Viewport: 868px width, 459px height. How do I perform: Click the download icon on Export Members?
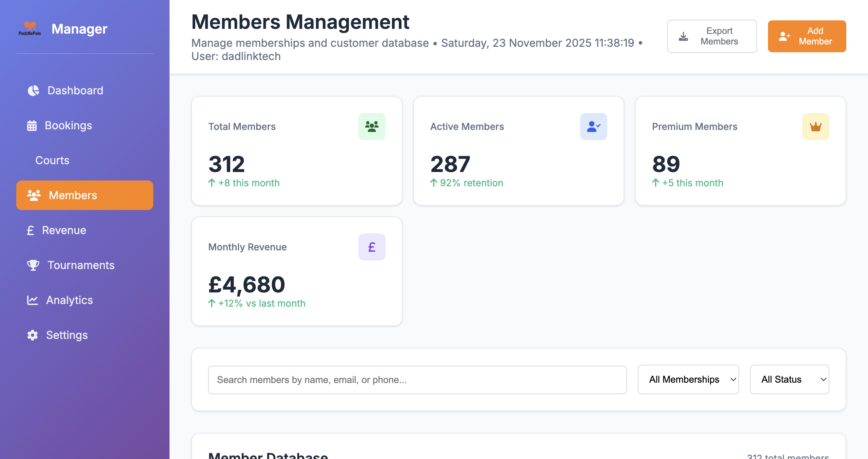[x=684, y=36]
